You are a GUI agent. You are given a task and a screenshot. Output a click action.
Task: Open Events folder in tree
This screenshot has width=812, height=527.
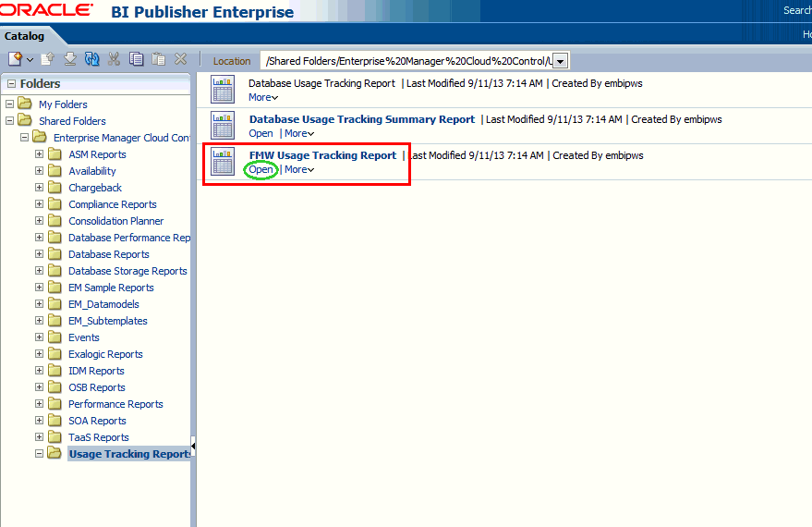coord(83,337)
